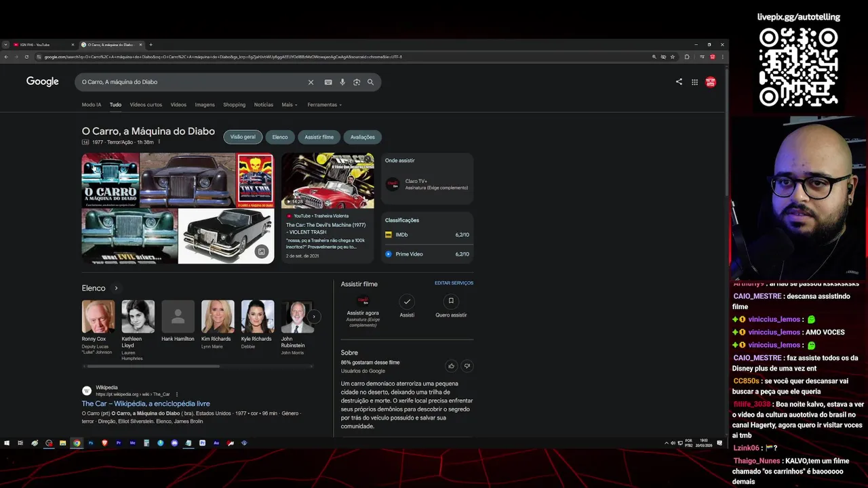Open the Ferramentas dropdown
Viewport: 868px width, 488px height.
(324, 105)
